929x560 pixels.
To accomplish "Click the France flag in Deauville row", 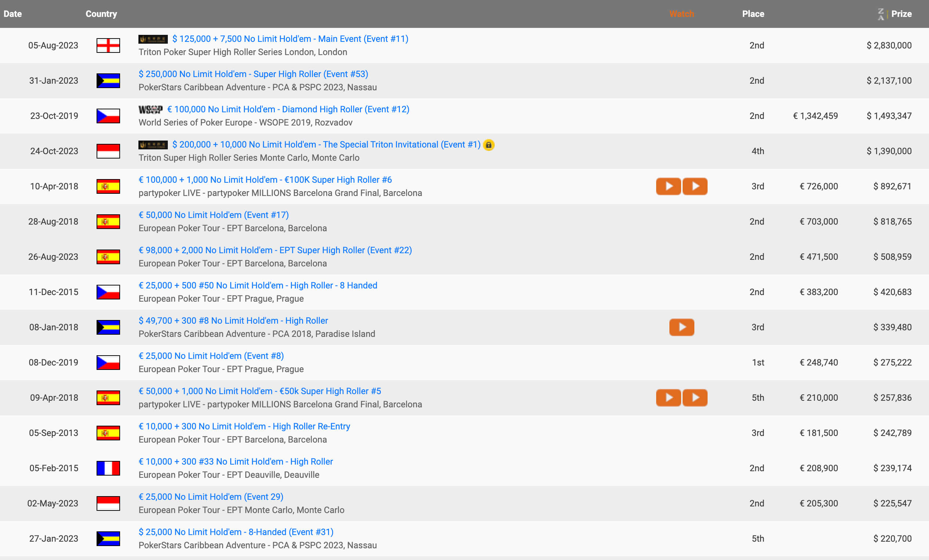I will tap(108, 468).
